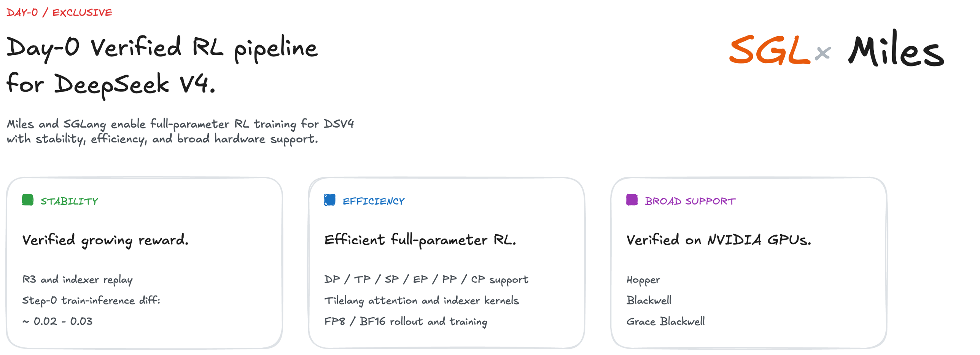This screenshot has height=355, width=980.
Task: Select the Grace Blackwell GPU entry
Action: point(665,322)
